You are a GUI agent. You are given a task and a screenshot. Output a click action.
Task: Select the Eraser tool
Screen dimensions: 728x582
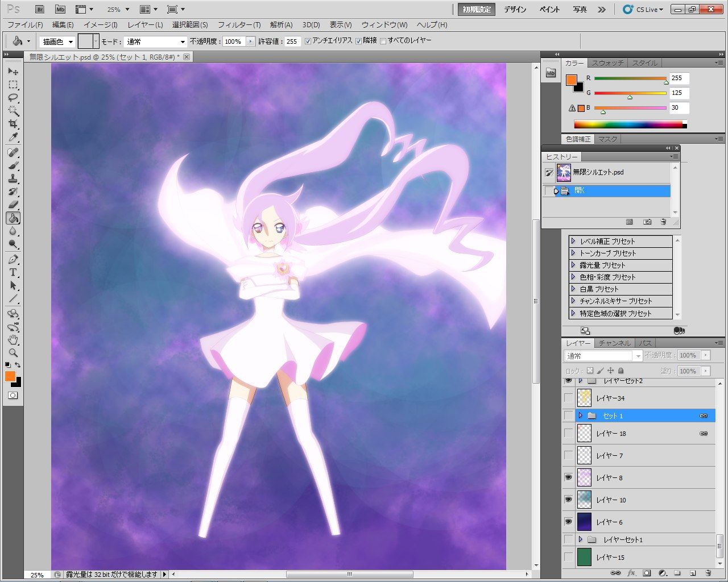(13, 205)
